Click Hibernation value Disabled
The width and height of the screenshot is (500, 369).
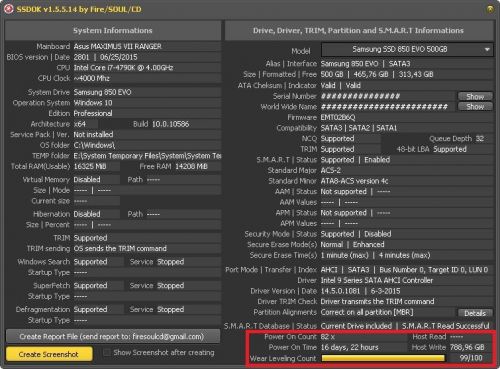click(x=87, y=214)
